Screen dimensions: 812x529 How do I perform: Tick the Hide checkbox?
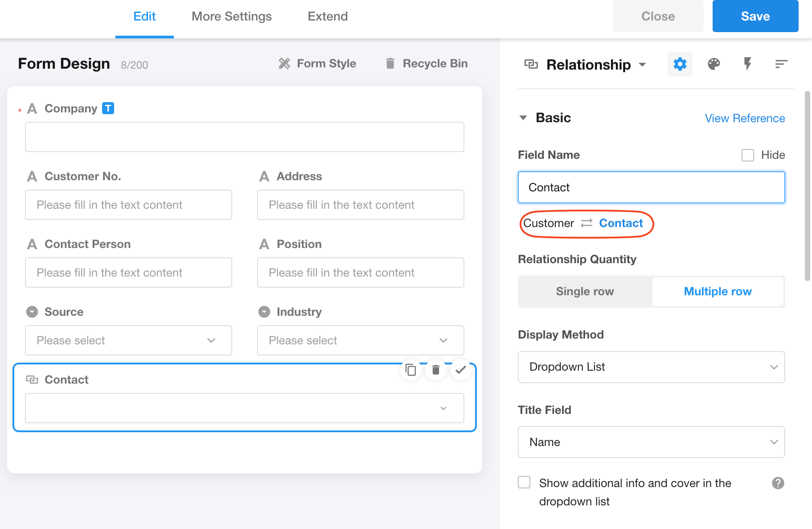(747, 155)
